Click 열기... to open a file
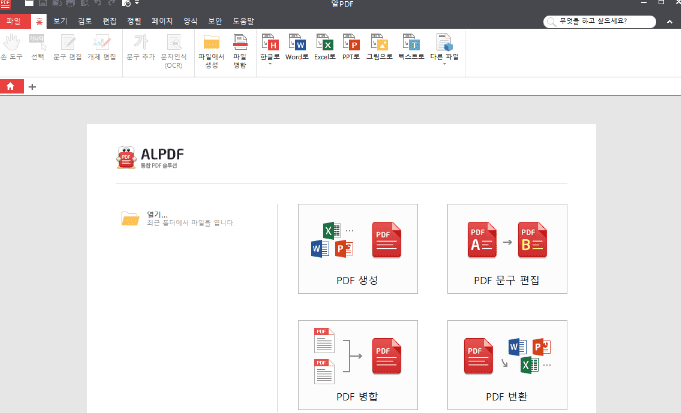This screenshot has width=681, height=413. (x=157, y=214)
